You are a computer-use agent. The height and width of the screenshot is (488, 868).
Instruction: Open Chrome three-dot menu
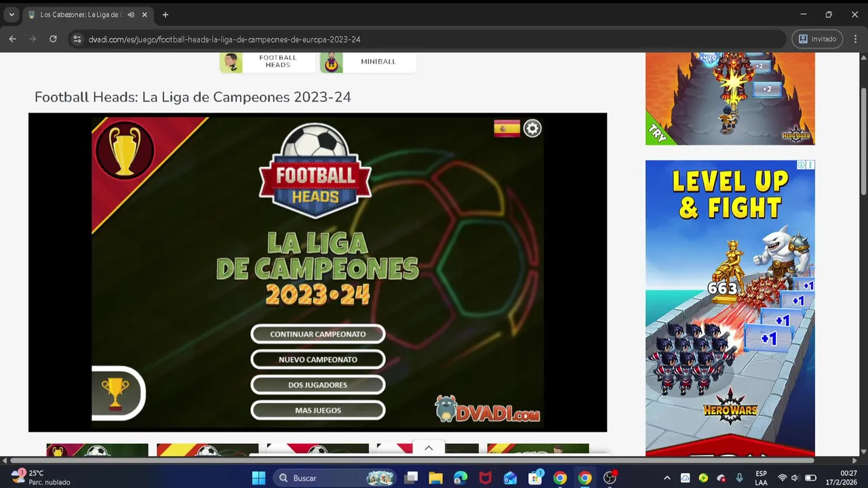pyautogui.click(x=854, y=39)
